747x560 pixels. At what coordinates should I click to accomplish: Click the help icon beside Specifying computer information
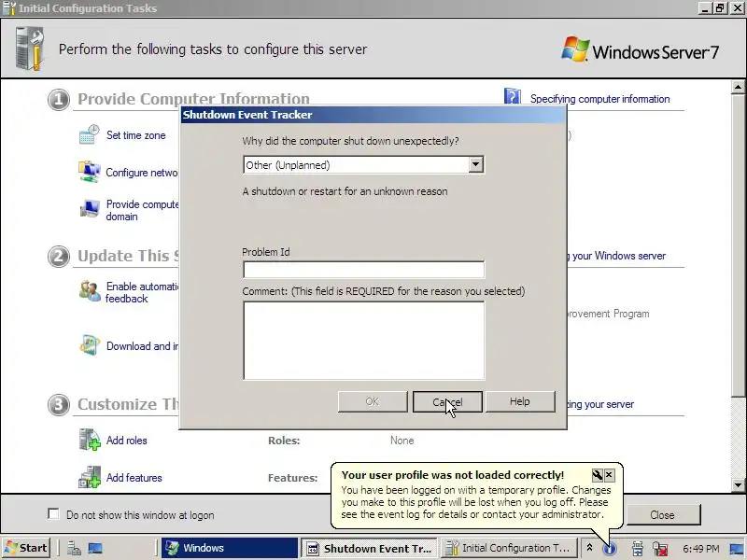(512, 97)
